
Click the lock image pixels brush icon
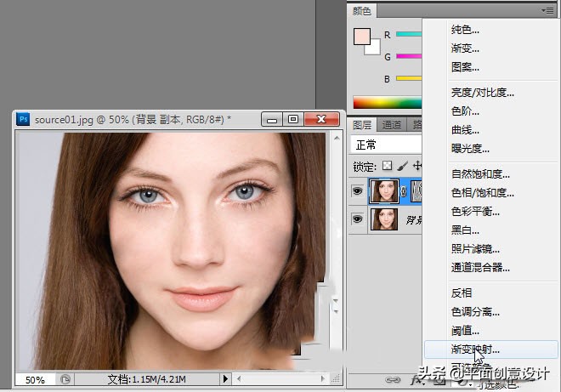tap(403, 165)
